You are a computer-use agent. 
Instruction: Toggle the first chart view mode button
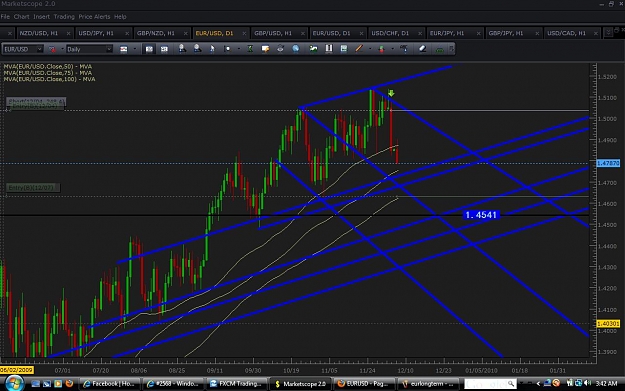tap(149, 49)
